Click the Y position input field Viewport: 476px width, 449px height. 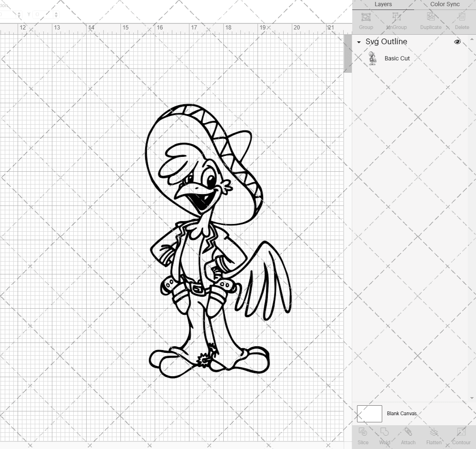tap(43, 15)
